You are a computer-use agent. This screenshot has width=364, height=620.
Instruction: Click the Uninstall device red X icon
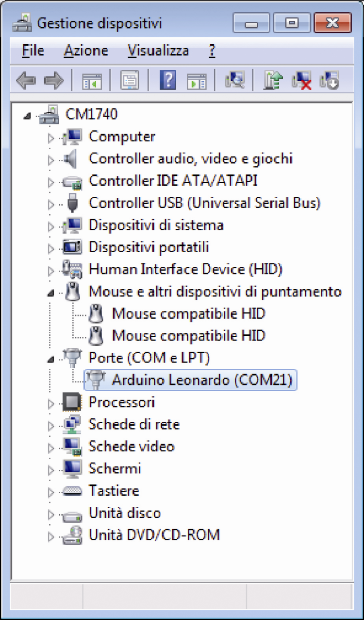coord(301,80)
